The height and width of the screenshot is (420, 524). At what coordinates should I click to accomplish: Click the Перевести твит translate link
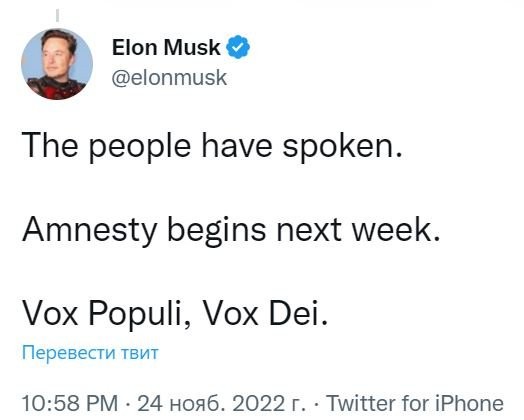(x=90, y=353)
